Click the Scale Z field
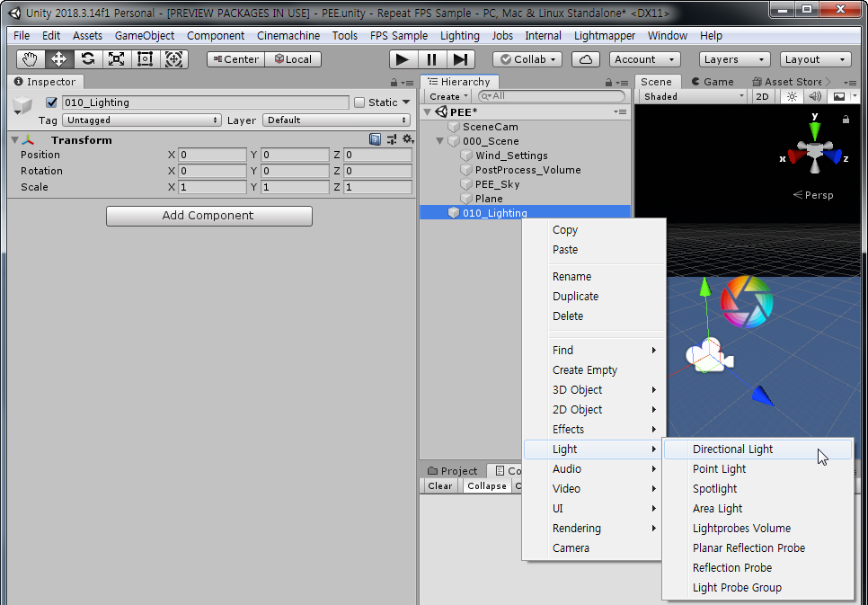The image size is (868, 605). click(x=377, y=187)
